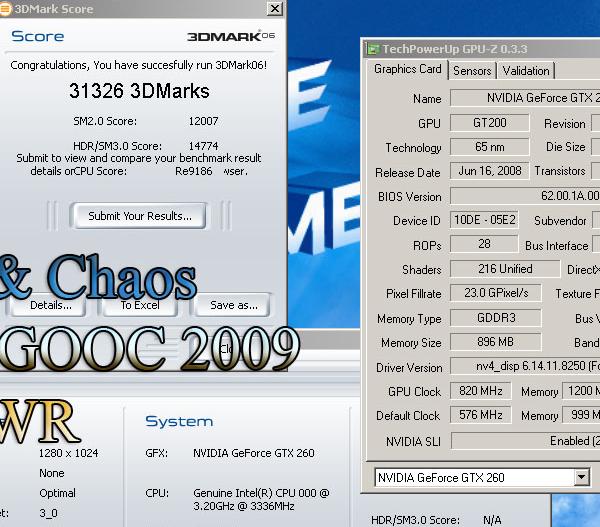Click the Save as button
Viewport: 600px width, 527px height.
coord(233,305)
